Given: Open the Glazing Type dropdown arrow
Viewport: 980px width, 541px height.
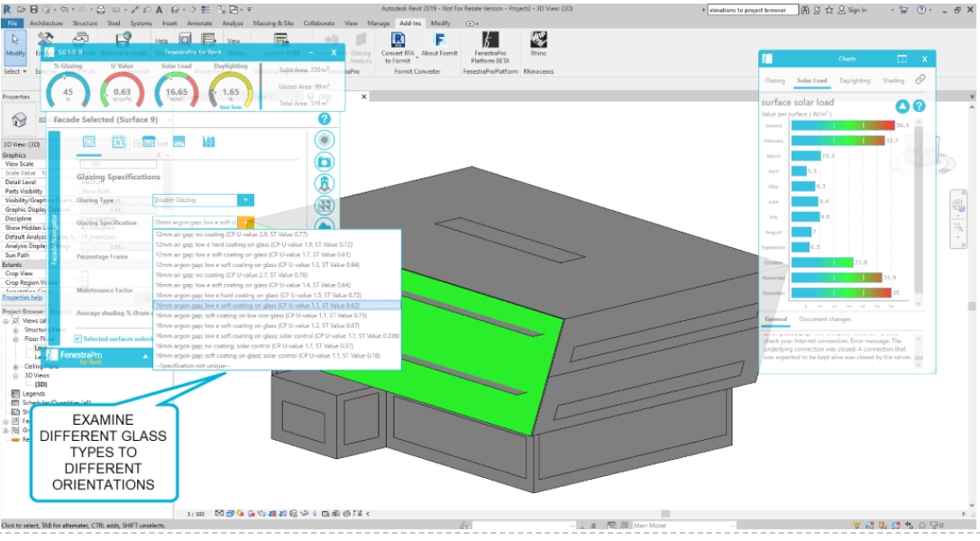Looking at the screenshot, I should (x=245, y=200).
